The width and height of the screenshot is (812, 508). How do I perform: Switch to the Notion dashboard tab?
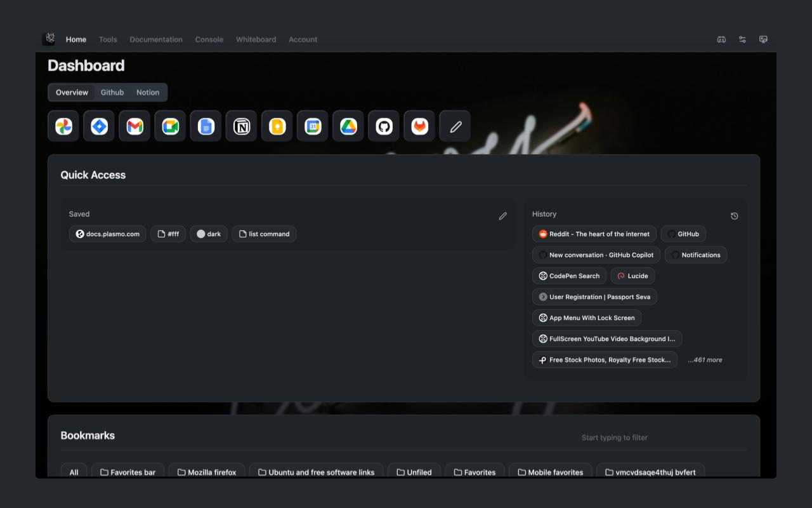[148, 92]
